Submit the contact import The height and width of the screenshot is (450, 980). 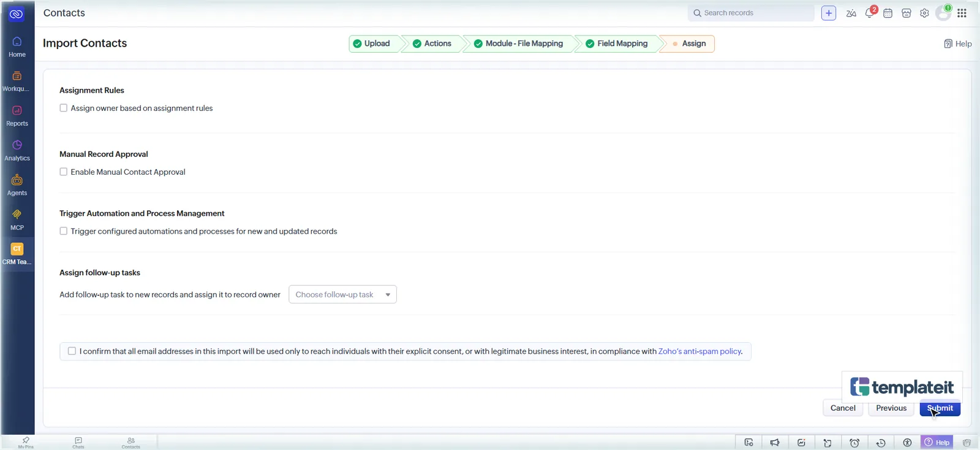point(940,408)
